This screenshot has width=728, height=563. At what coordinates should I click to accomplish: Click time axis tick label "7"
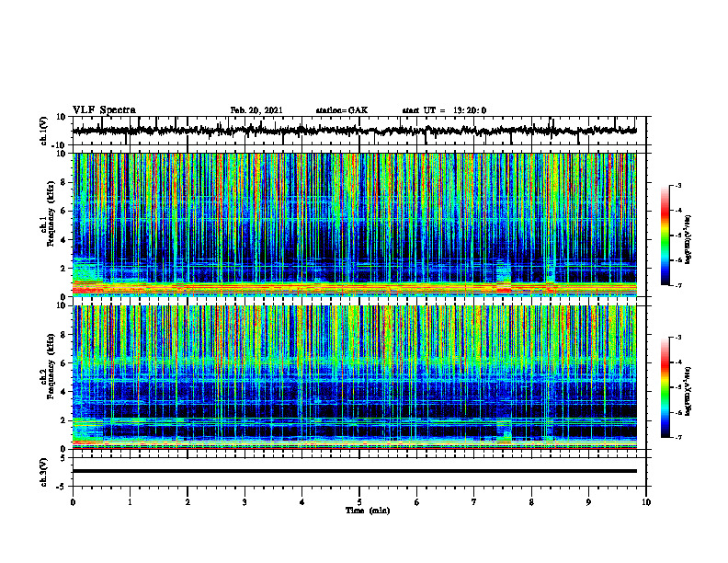[474, 502]
